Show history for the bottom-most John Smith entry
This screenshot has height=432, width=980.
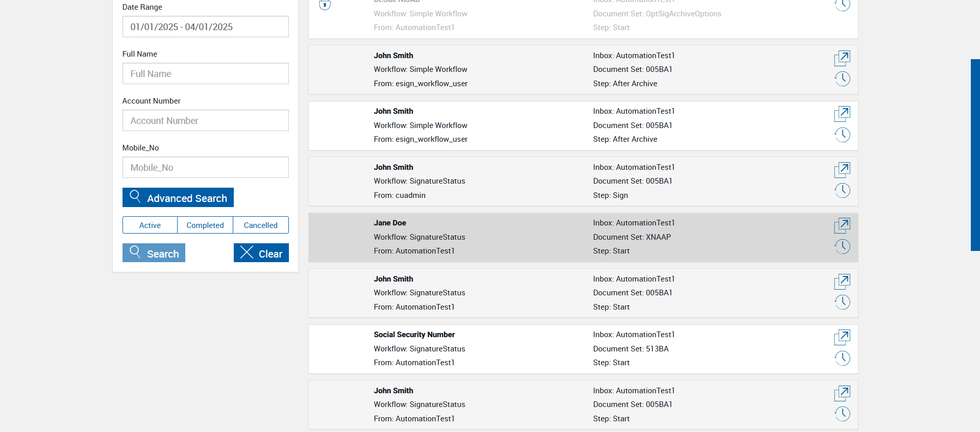point(842,414)
